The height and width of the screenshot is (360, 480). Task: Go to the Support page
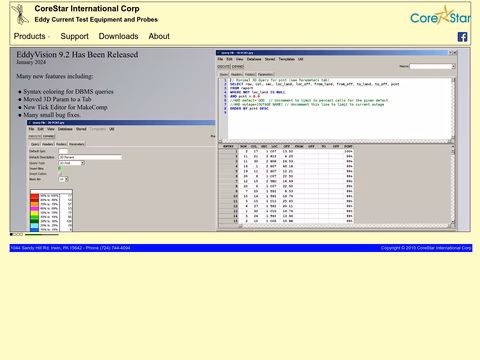[x=74, y=36]
